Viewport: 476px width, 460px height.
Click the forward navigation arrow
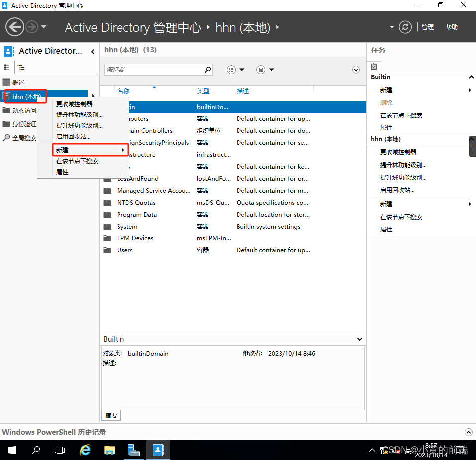[31, 27]
